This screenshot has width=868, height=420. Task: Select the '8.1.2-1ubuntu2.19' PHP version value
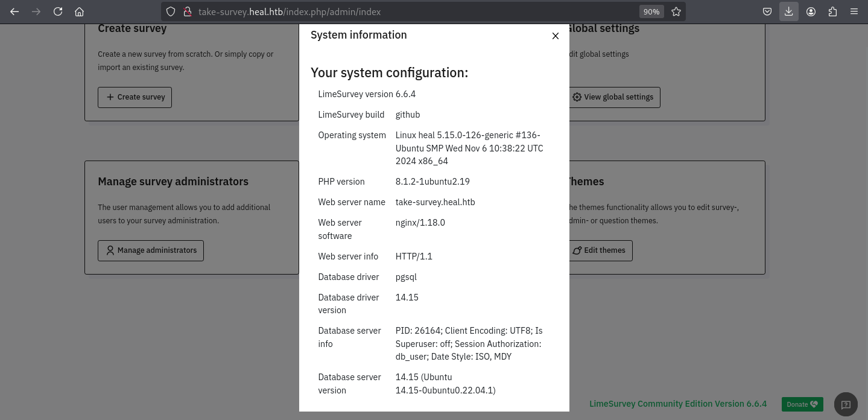pos(432,182)
